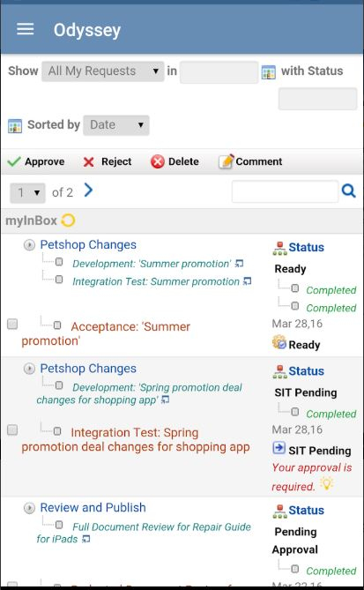Click the lightbulb icon next to 'required.'

327,483
